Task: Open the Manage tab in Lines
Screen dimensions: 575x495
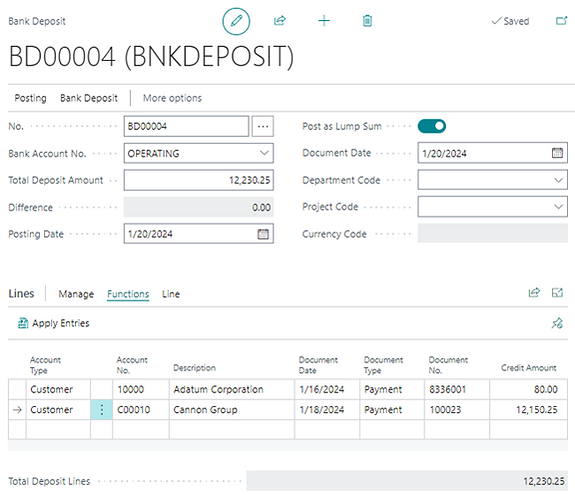Action: [76, 294]
